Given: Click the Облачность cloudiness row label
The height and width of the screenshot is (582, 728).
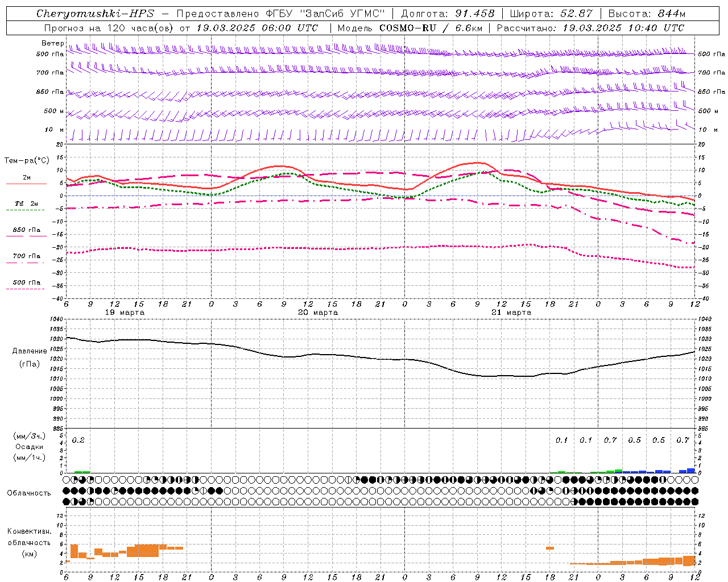Looking at the screenshot, I should point(29,493).
